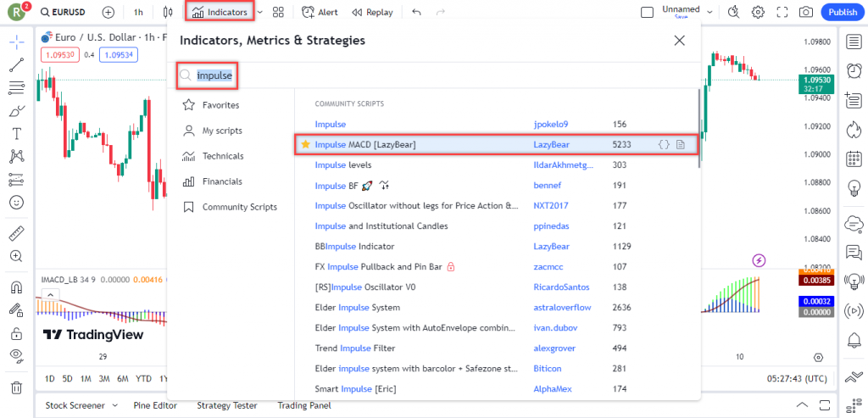The height and width of the screenshot is (418, 868).
Task: Toggle stay in drawing mode
Action: coord(17,310)
